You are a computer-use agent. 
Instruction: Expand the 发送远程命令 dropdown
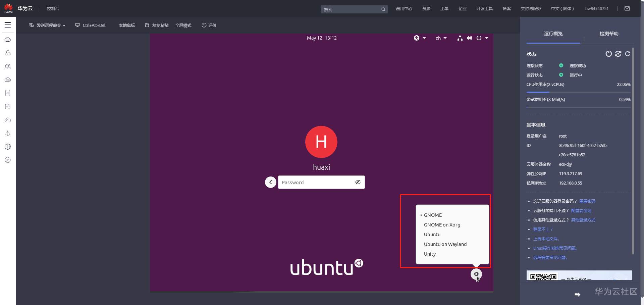[47, 26]
